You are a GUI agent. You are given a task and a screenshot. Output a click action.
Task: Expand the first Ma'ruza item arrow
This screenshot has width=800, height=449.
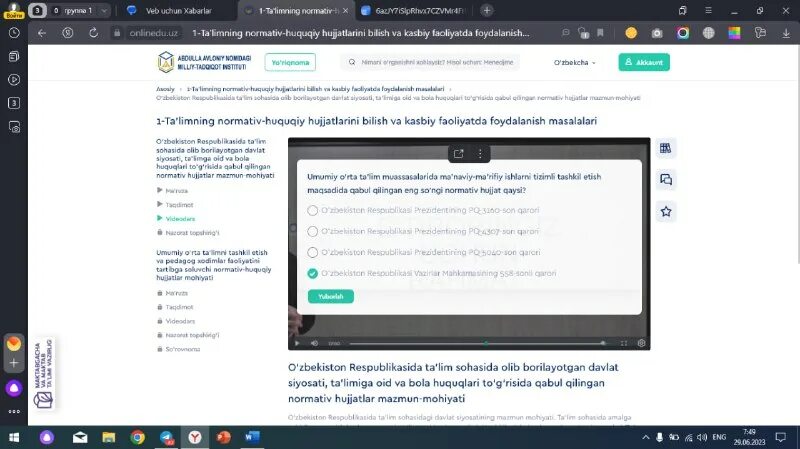pos(159,190)
